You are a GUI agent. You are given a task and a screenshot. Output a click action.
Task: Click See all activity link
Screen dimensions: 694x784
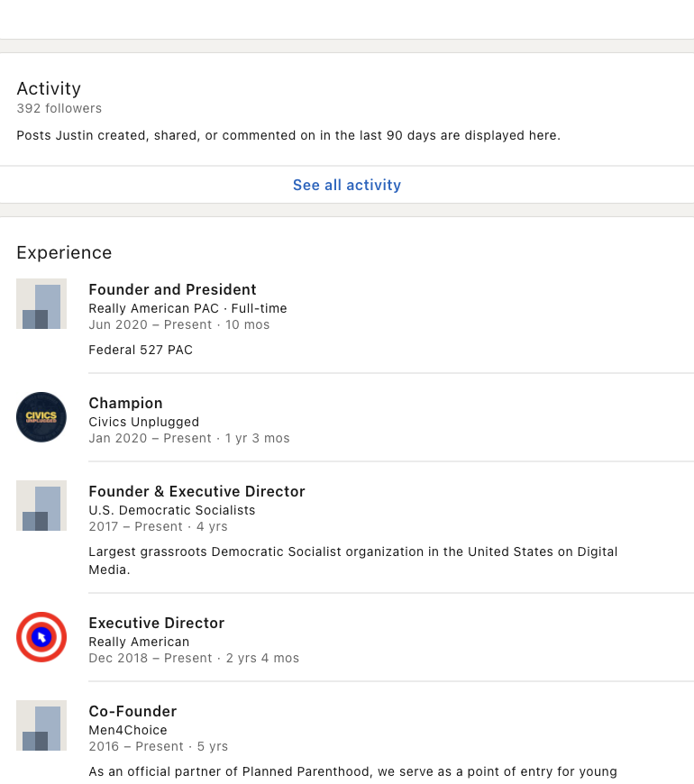(x=347, y=185)
